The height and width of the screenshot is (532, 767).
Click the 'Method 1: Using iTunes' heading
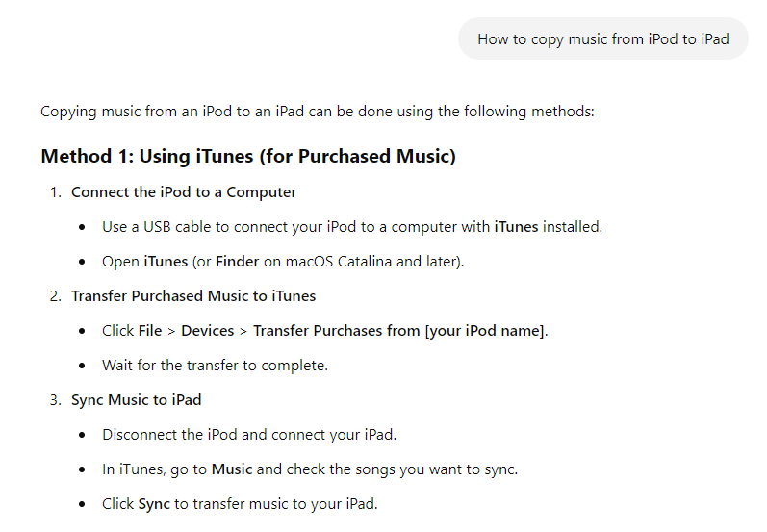point(248,157)
